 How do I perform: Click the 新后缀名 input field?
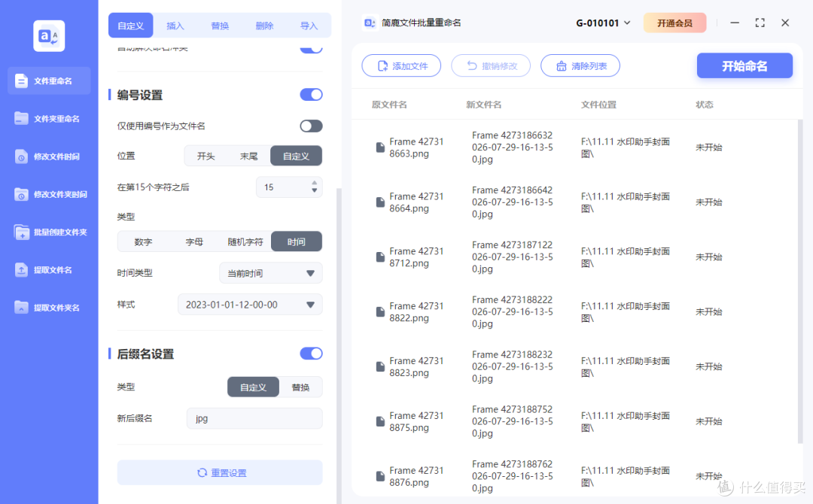click(254, 418)
